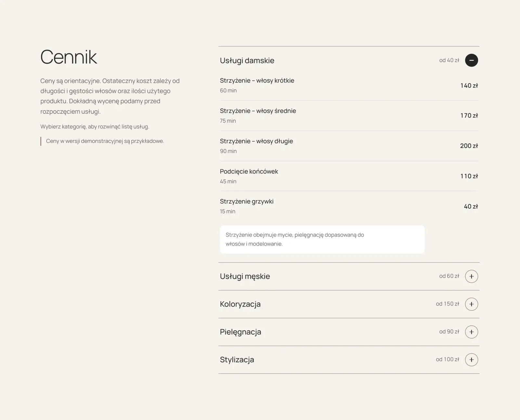Click the plus icon beside Koloryzacja
Image resolution: width=520 pixels, height=420 pixels.
471,304
